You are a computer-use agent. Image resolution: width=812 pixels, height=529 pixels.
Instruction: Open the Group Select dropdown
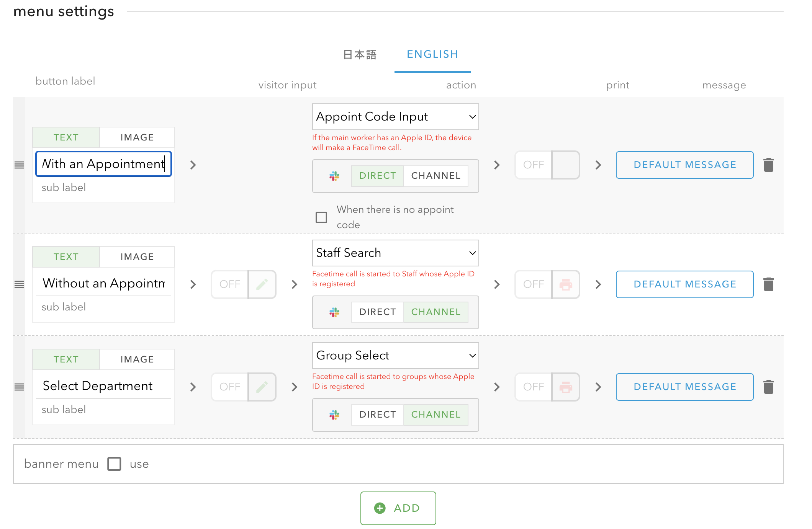(x=395, y=356)
